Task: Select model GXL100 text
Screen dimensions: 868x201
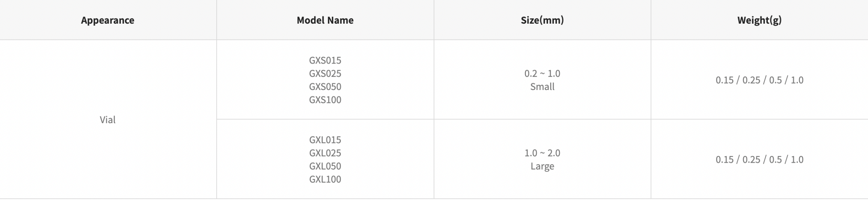Action: click(x=325, y=179)
